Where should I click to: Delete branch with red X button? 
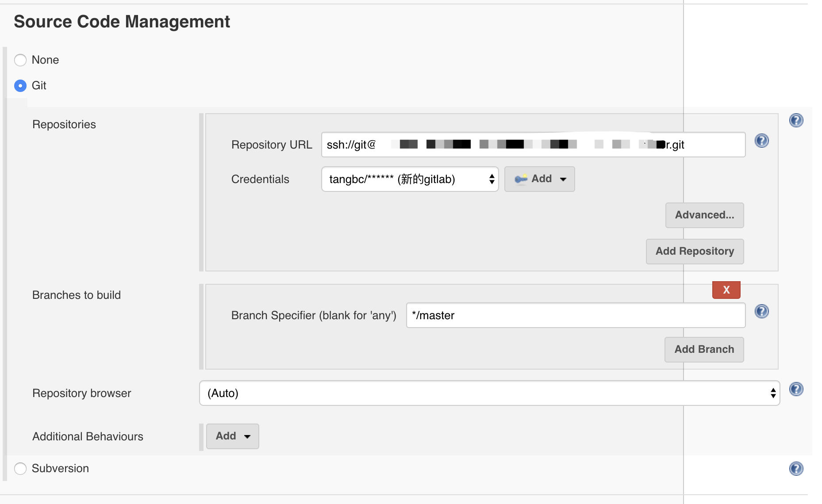coord(726,290)
